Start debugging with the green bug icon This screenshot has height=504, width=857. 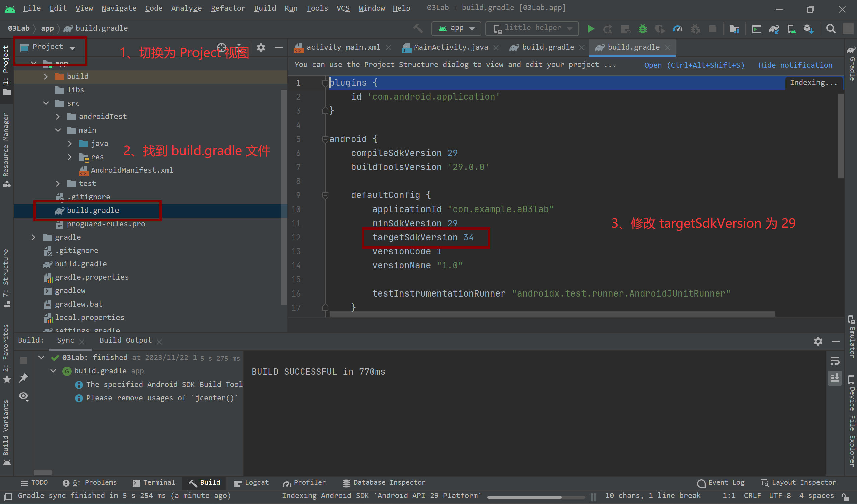point(642,29)
